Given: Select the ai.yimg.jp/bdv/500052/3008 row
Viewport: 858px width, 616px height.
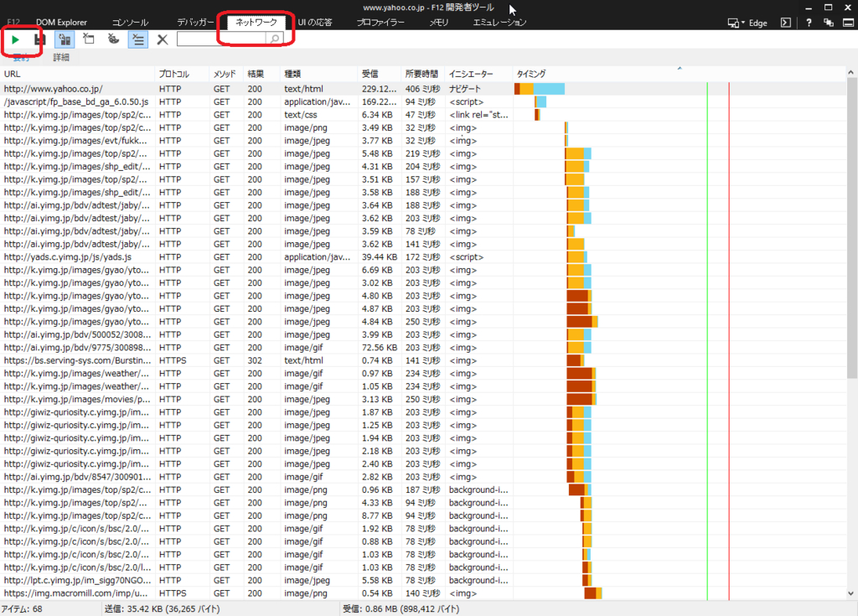Looking at the screenshot, I should click(x=422, y=334).
